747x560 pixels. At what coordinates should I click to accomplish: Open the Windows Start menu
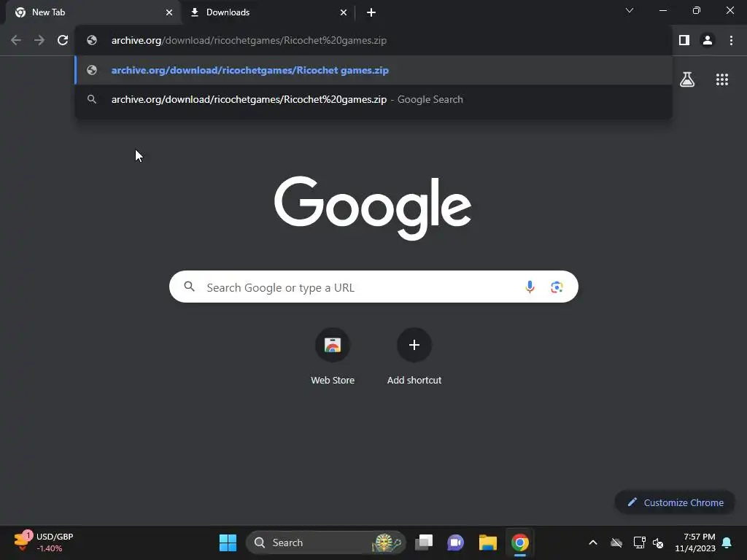click(228, 542)
